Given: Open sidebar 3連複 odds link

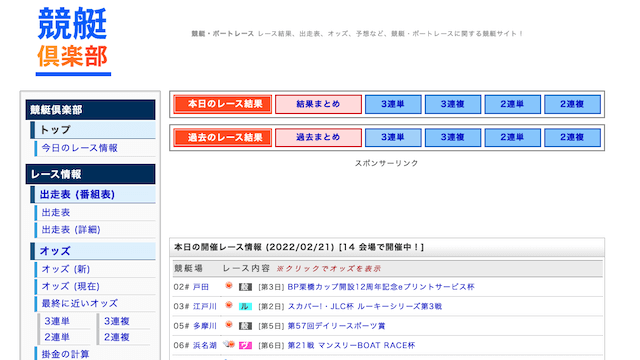Looking at the screenshot, I should click(117, 321).
